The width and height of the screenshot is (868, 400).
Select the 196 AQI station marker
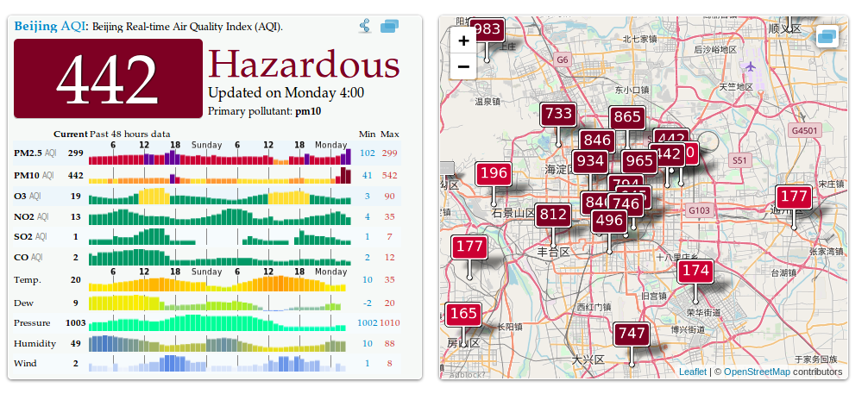coord(494,174)
